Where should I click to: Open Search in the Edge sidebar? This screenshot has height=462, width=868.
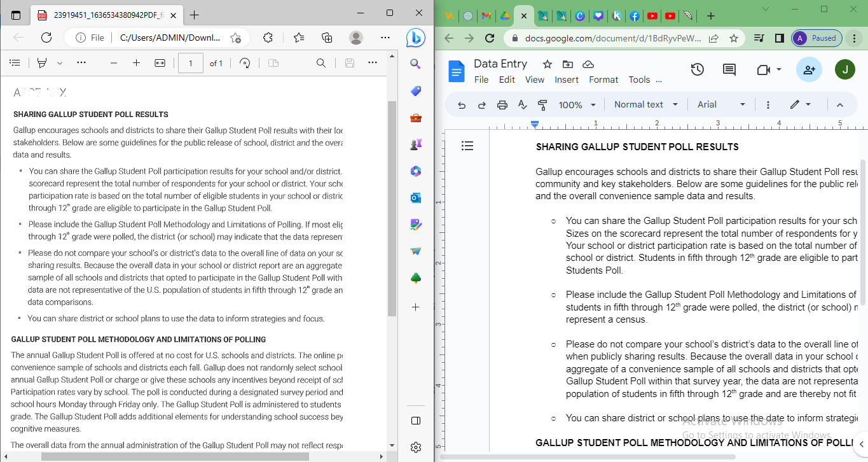[x=416, y=64]
